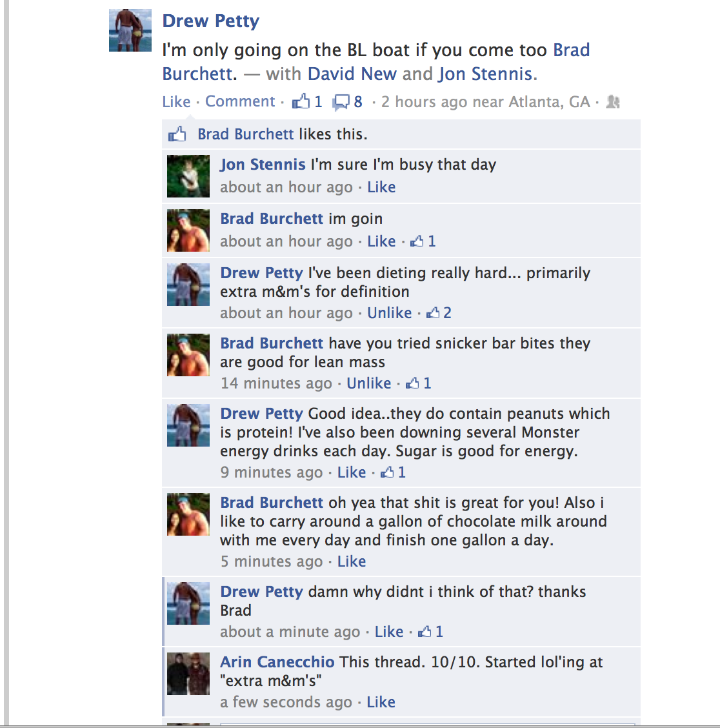
Task: Like Arin Canecchio's "This thread" comment
Action: [381, 702]
